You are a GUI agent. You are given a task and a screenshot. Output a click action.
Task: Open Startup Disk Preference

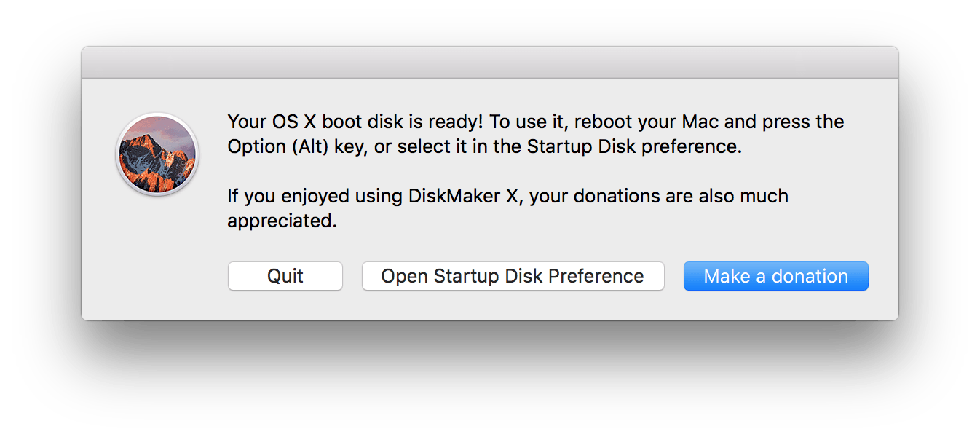[x=513, y=276]
